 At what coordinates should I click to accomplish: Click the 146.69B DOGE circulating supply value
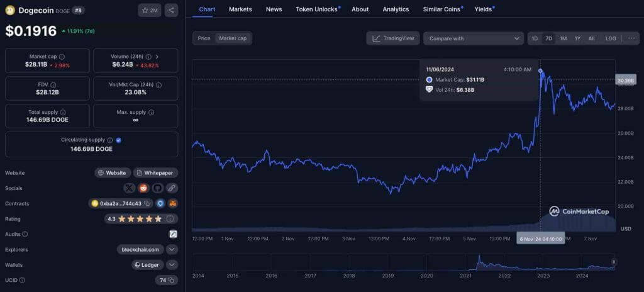[92, 149]
